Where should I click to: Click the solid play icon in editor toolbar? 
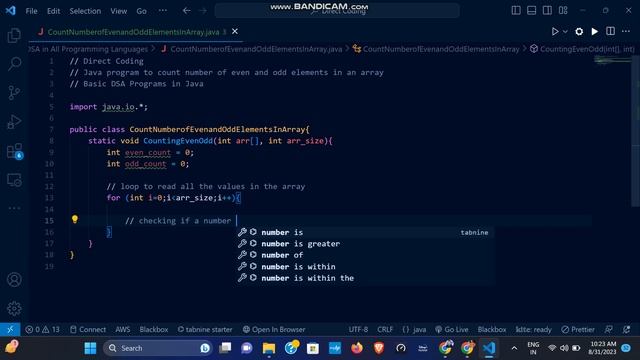(595, 31)
